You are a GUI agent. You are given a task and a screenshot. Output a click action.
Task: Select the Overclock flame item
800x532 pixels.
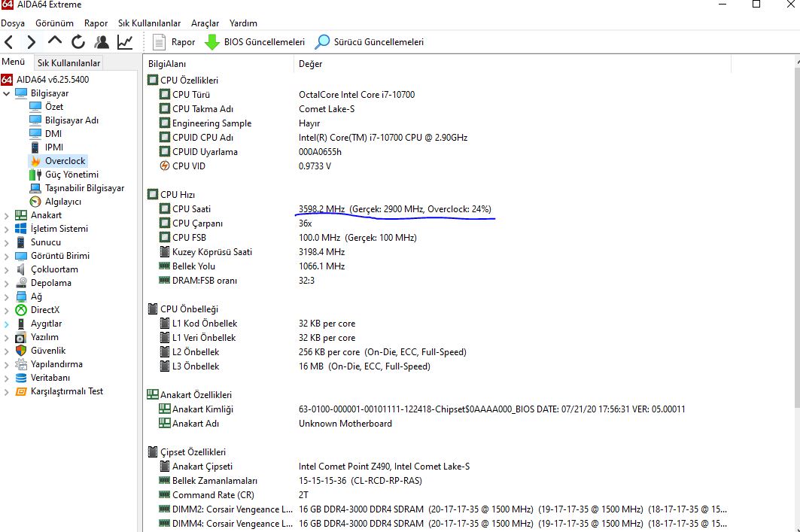(57, 161)
